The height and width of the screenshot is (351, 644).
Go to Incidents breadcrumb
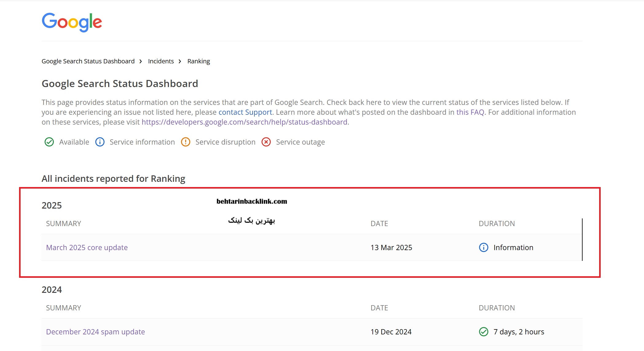(x=161, y=61)
